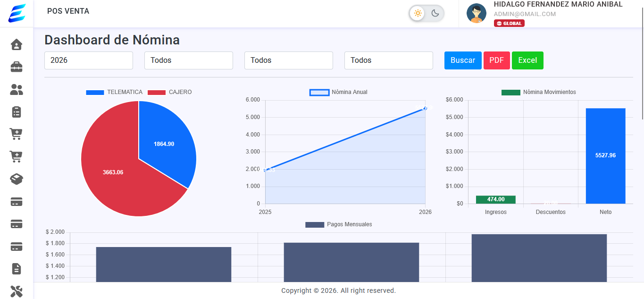This screenshot has width=644, height=299.
Task: Click the ADMIN@GMAIL.COM email text
Action: tap(525, 14)
